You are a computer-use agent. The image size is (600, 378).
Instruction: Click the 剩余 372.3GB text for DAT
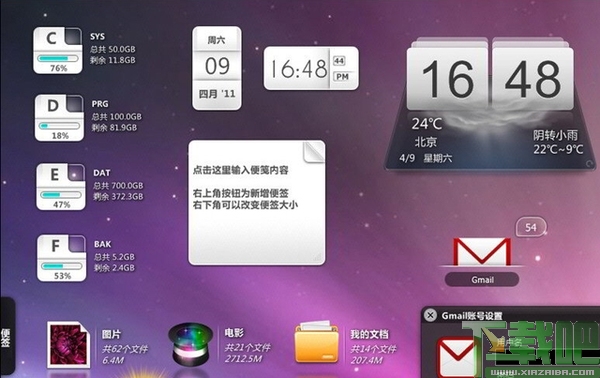118,197
